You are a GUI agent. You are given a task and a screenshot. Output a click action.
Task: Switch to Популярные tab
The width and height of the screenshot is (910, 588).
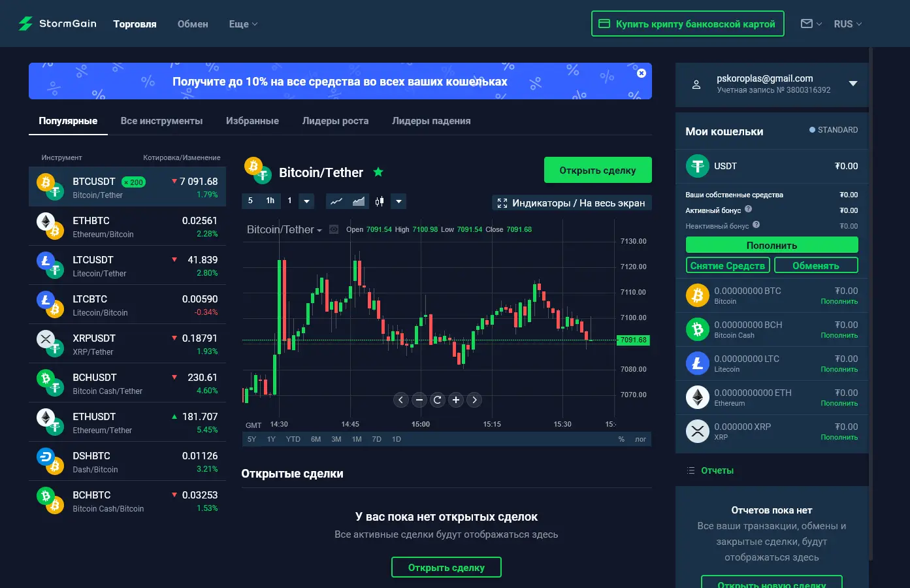68,121
